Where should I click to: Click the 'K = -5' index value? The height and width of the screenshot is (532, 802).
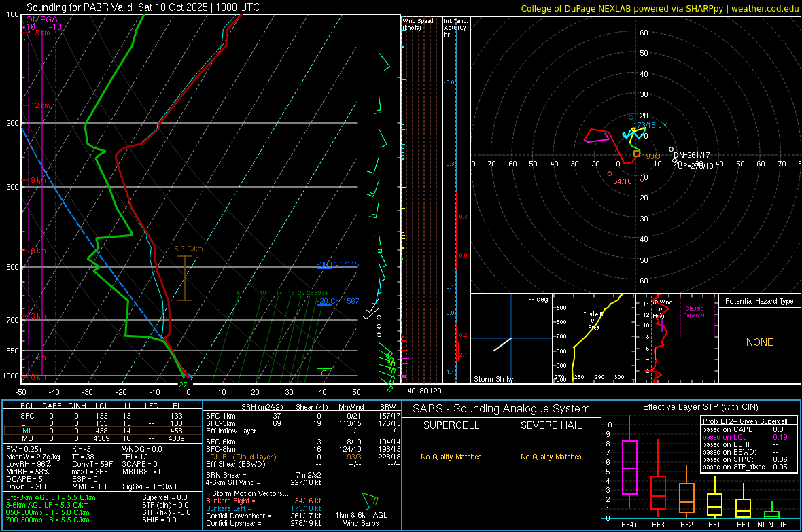[82, 449]
